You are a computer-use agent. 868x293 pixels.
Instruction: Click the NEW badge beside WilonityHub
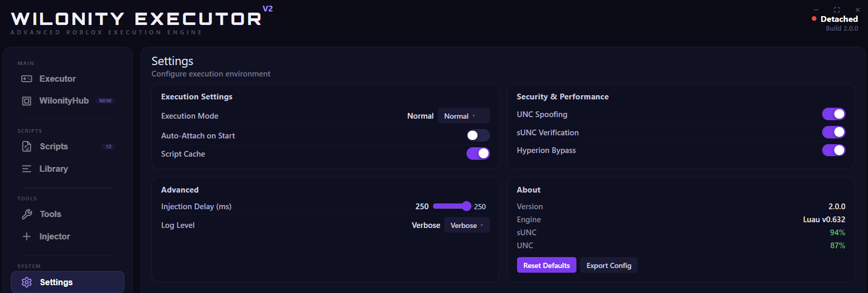105,101
